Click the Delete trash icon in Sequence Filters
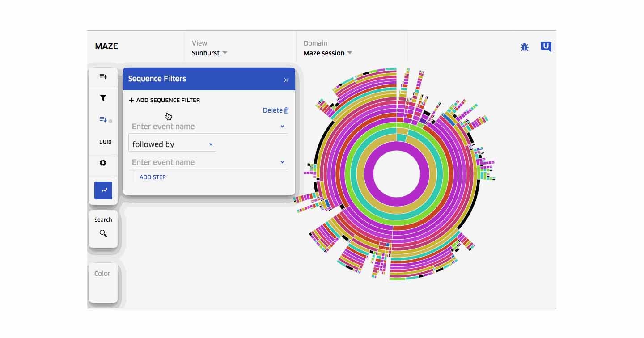Screen dimensions: 644x338 coord(286,110)
